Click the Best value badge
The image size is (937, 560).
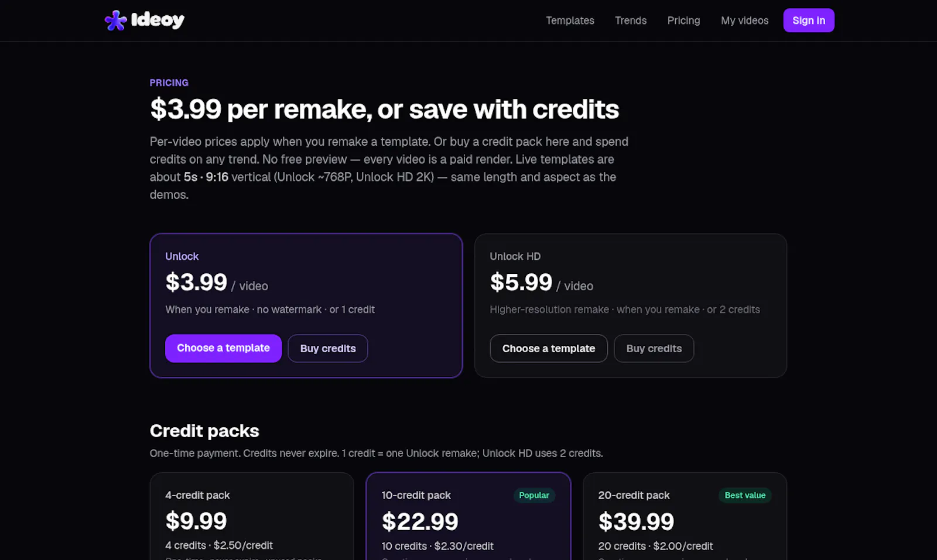click(x=745, y=495)
